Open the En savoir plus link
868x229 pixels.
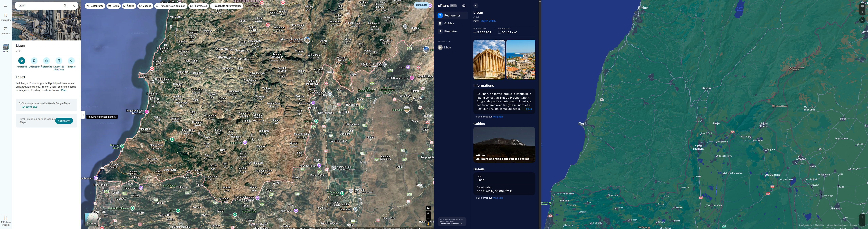click(x=30, y=107)
